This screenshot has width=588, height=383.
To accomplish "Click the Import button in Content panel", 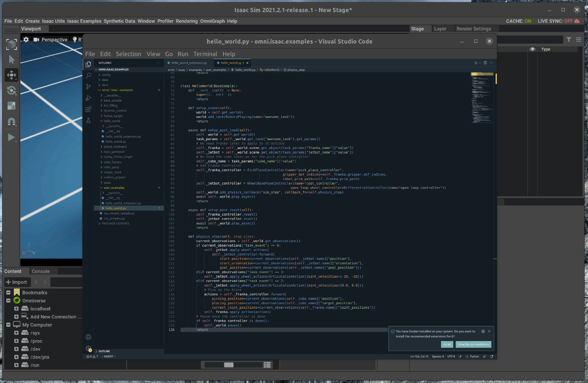I will tap(17, 282).
